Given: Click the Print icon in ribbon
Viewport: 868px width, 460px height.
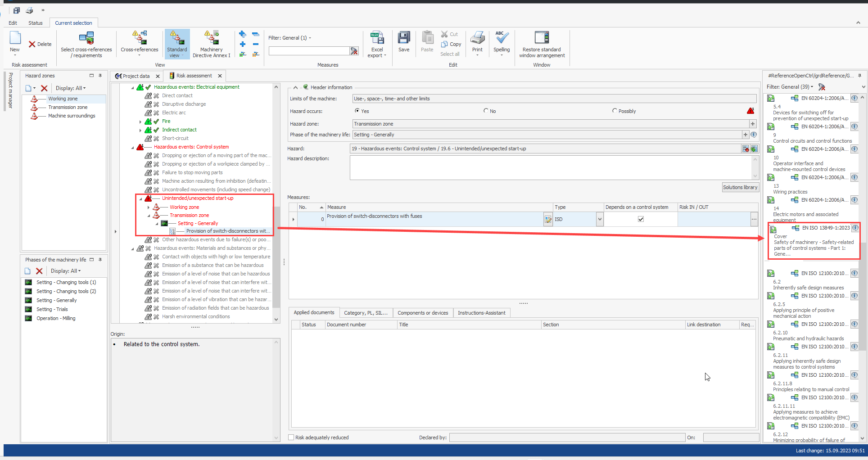Looking at the screenshot, I should [x=477, y=39].
